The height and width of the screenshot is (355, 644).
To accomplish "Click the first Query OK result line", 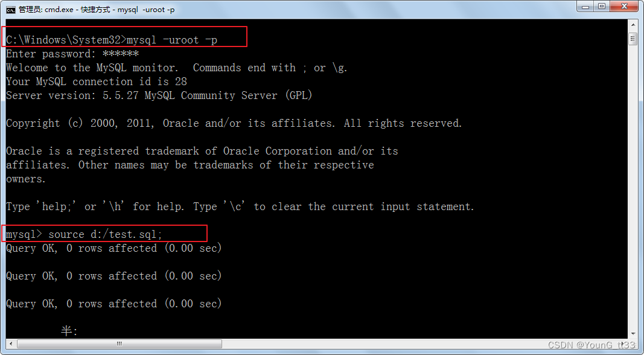I will [x=113, y=249].
